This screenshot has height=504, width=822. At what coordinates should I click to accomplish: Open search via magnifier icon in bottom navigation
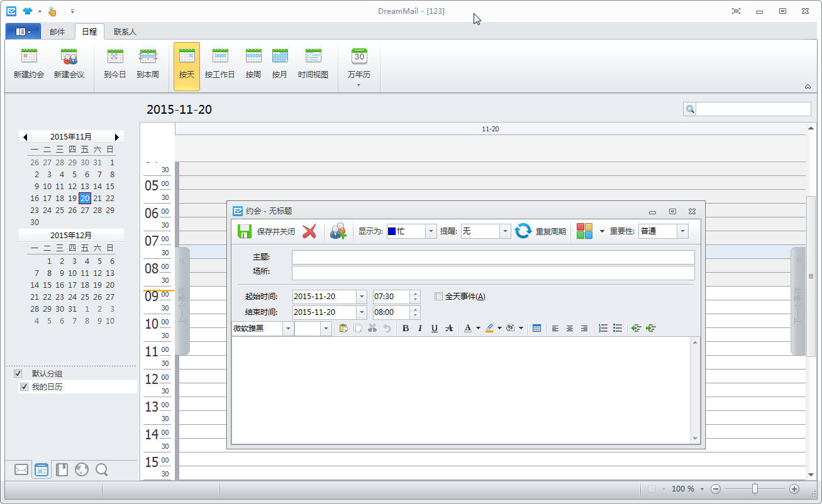102,469
